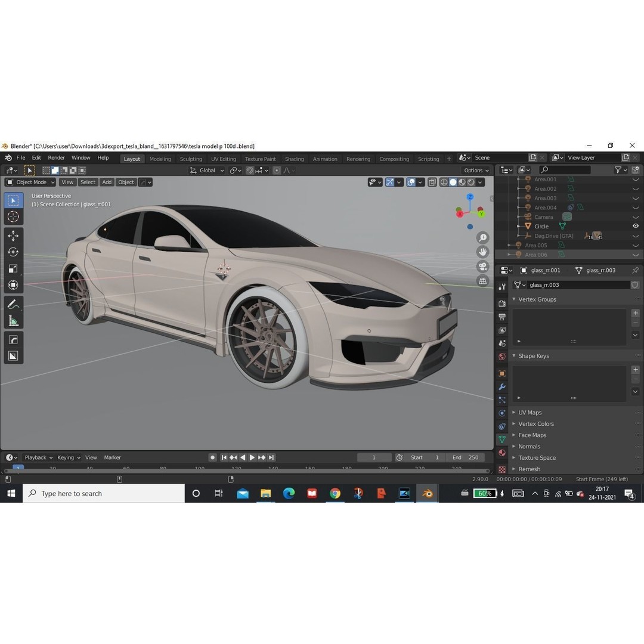
Task: Toggle fake user shield for glass_rr.003
Action: pyautogui.click(x=635, y=284)
